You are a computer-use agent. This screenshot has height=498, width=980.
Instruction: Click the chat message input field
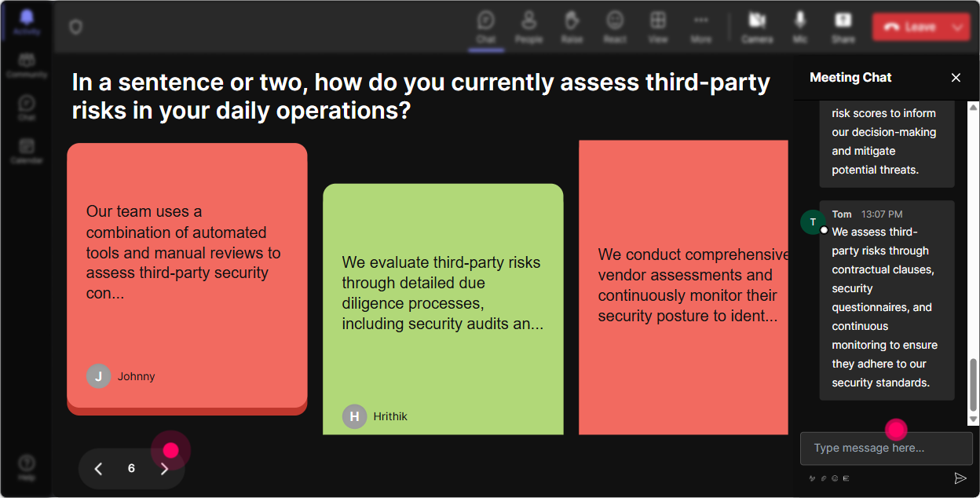[886, 449]
